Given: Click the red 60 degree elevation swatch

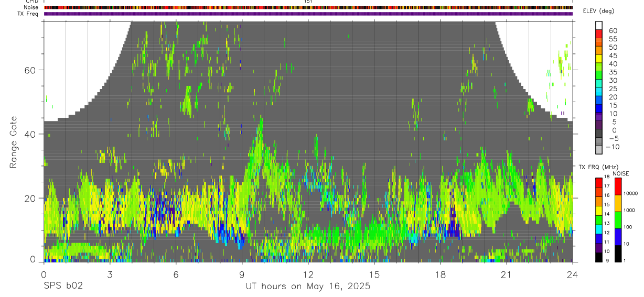Looking at the screenshot, I should [599, 34].
